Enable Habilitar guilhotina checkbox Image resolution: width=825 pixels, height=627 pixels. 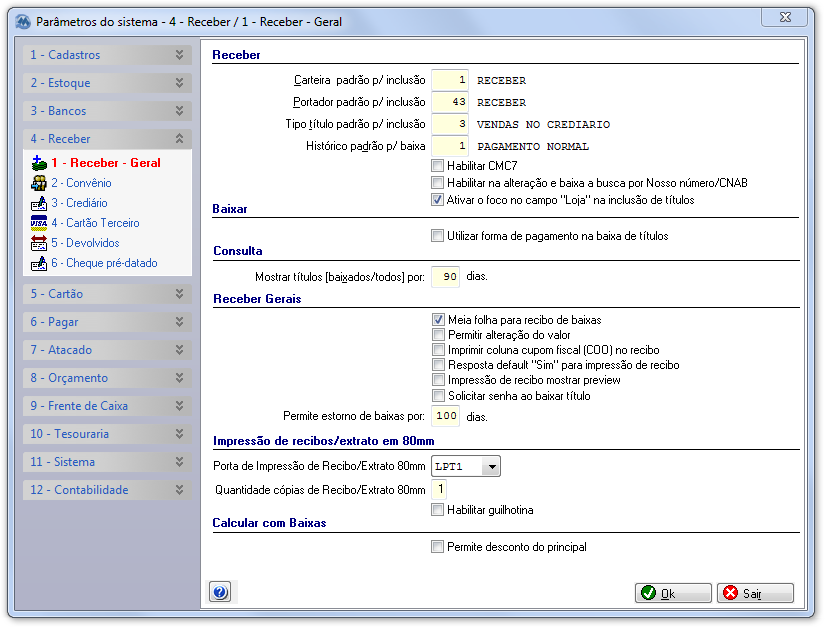(437, 510)
